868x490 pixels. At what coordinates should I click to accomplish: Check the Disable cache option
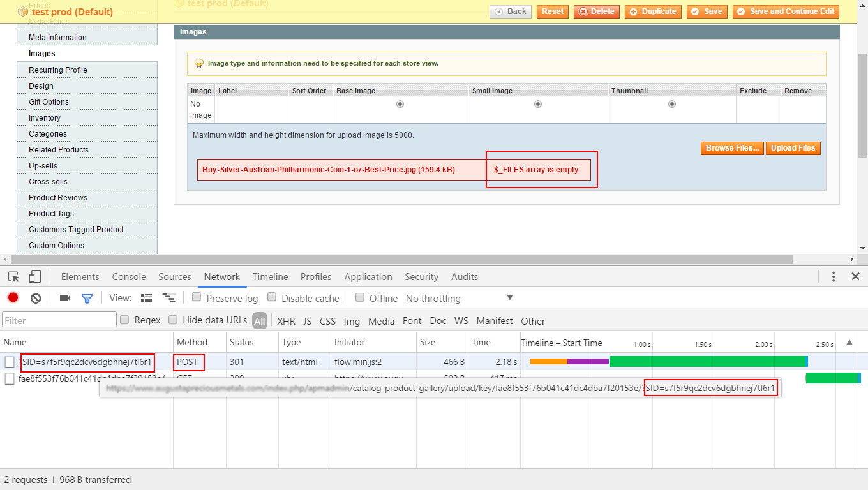(272, 298)
